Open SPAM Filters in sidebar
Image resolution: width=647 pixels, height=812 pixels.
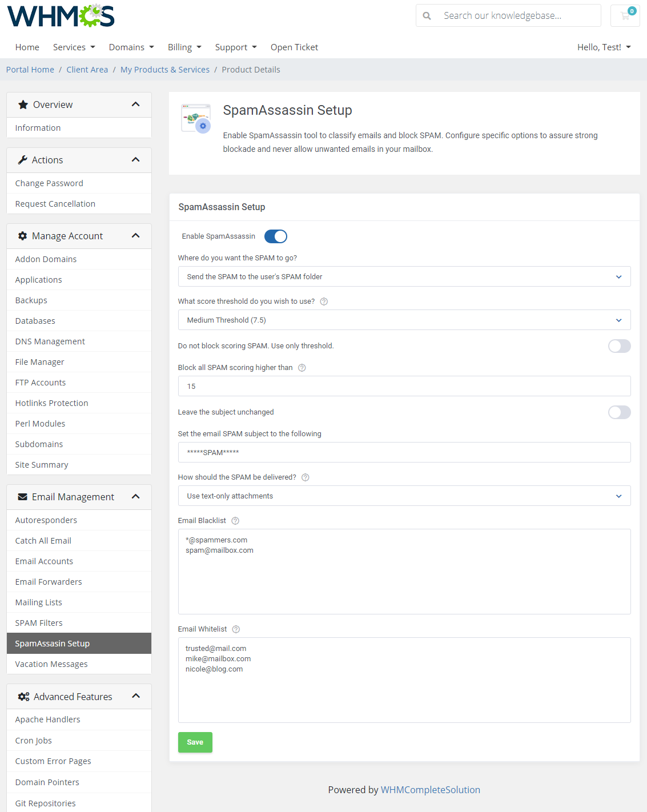79,623
